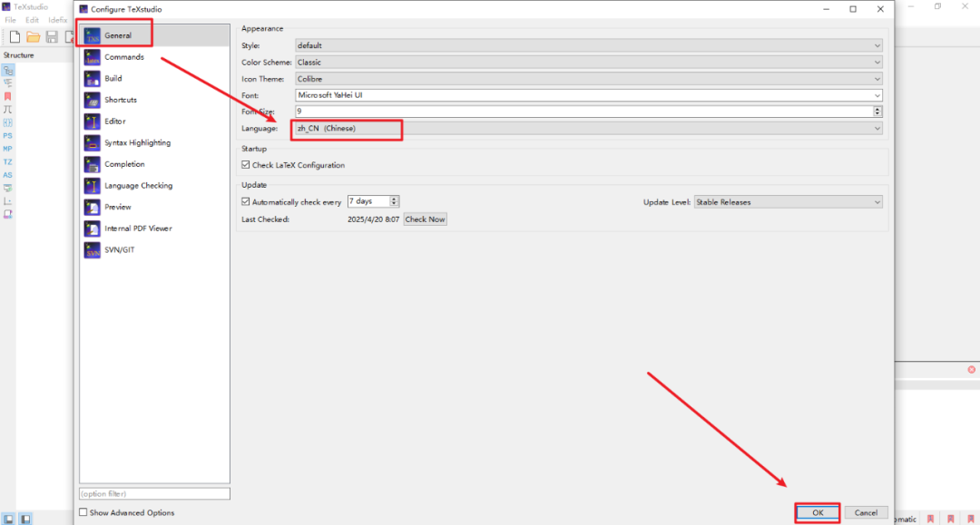980x525 pixels.
Task: Toggle Check LaTeX Configuration checkbox
Action: pos(246,165)
